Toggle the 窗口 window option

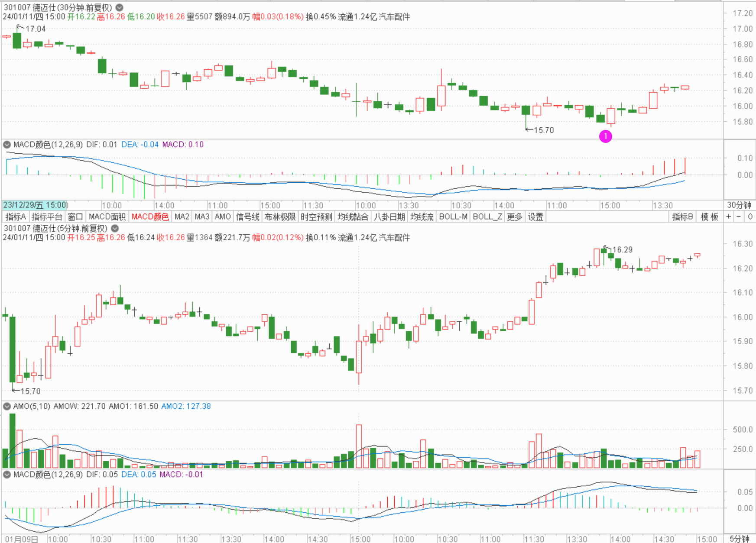[x=75, y=217]
